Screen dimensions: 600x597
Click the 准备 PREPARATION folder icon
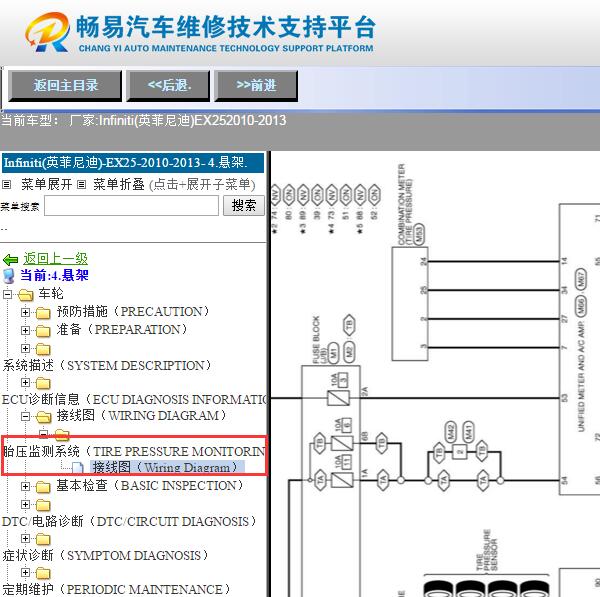(43, 331)
